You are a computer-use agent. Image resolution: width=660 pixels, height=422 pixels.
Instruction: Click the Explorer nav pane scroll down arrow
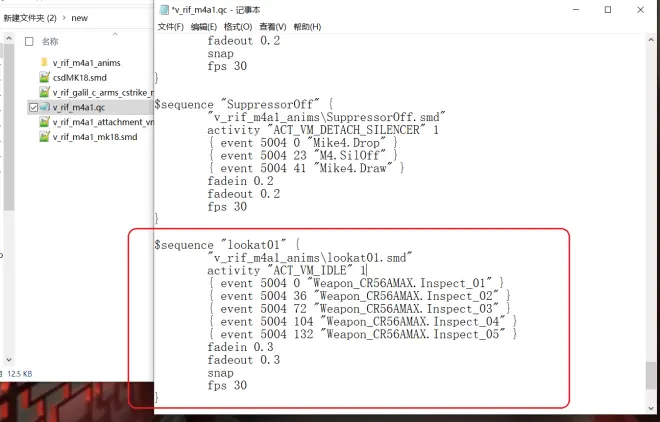point(9,360)
